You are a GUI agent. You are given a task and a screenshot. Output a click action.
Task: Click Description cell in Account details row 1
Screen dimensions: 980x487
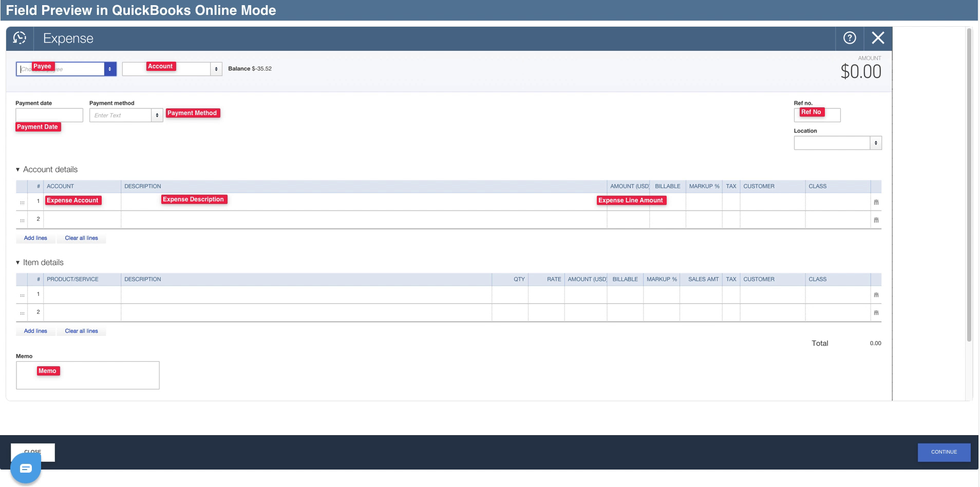tap(364, 202)
